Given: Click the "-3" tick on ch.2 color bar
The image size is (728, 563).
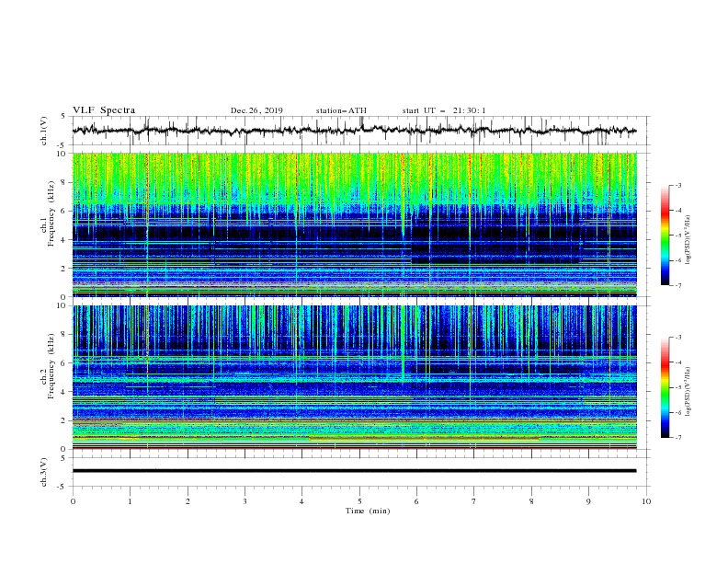Looking at the screenshot, I should tap(677, 338).
